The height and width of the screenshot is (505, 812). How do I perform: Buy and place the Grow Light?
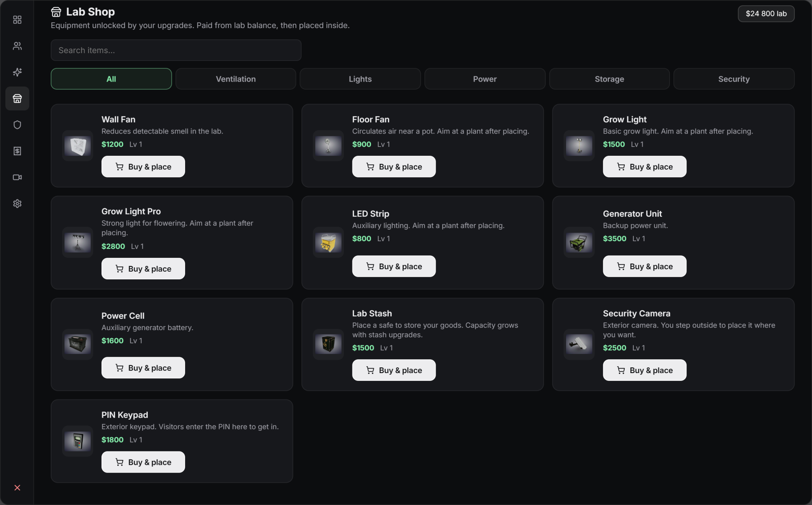tap(644, 166)
